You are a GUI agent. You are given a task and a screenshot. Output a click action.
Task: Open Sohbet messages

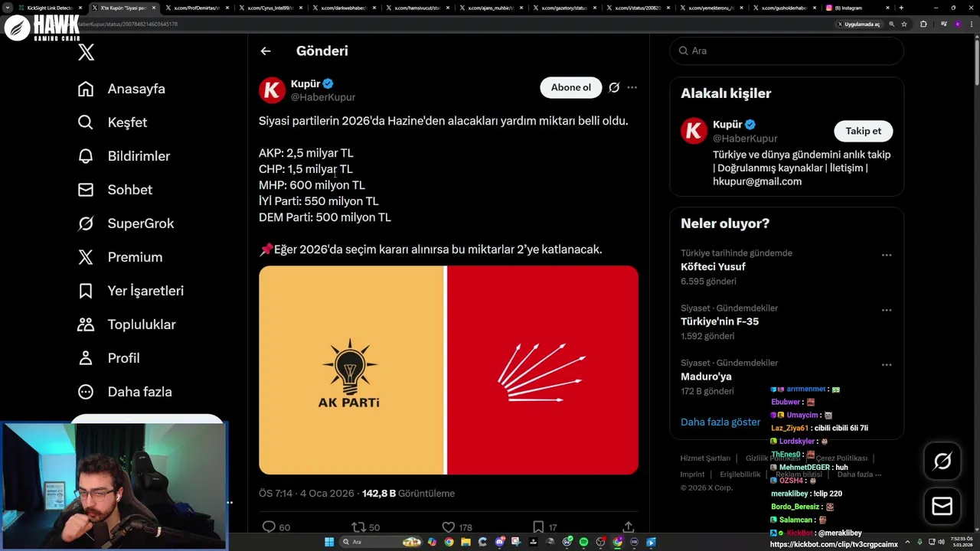click(115, 190)
